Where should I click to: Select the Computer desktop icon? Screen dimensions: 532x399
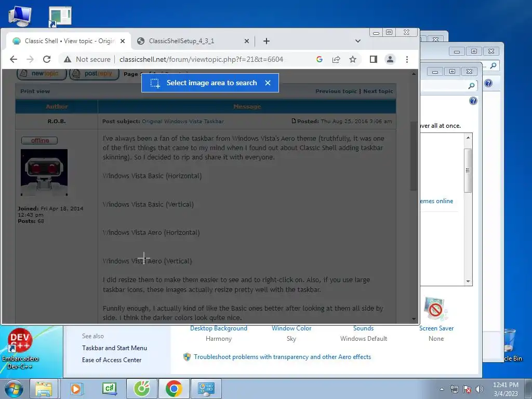pyautogui.click(x=20, y=16)
